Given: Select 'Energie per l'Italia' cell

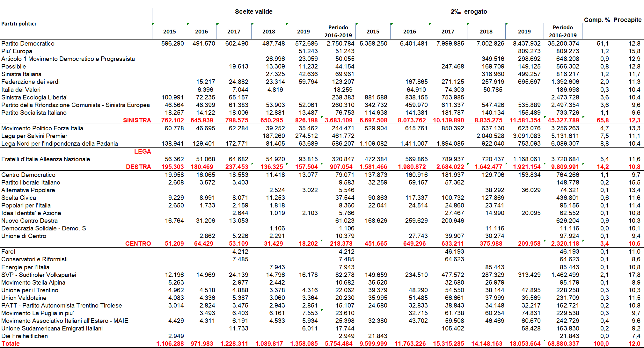Looking at the screenshot, I should (25, 267).
